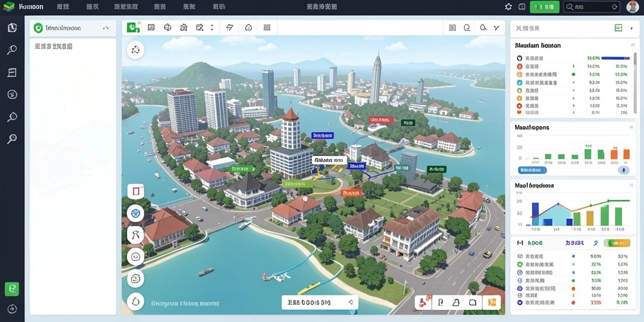The width and height of the screenshot is (644, 322).
Task: Click the notebook icon in left sidebar
Action: pyautogui.click(x=12, y=73)
